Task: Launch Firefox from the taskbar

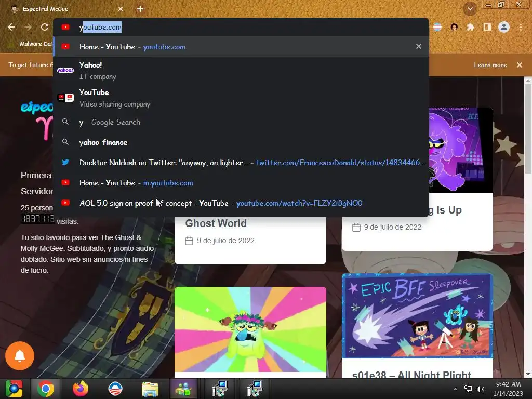Action: 81,389
